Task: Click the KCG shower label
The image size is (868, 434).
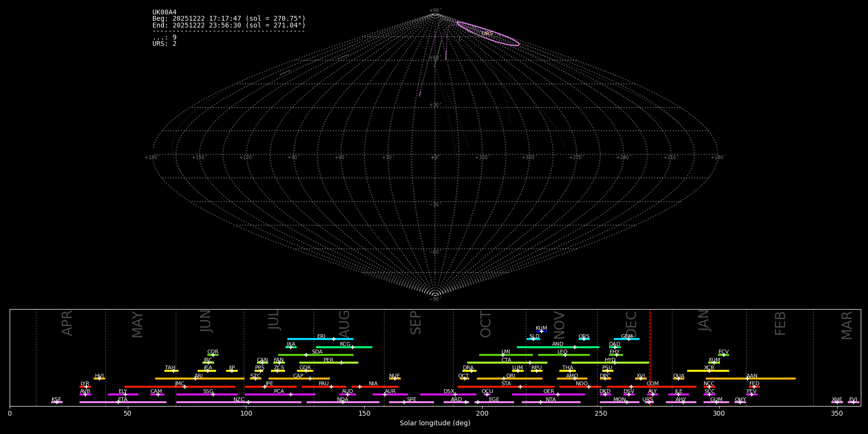Action: click(x=345, y=344)
